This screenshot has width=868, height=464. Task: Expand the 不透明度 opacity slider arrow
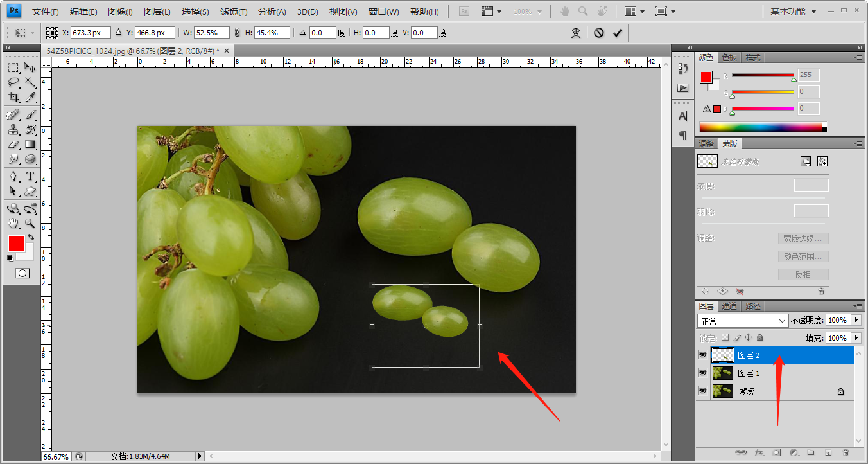(x=856, y=320)
